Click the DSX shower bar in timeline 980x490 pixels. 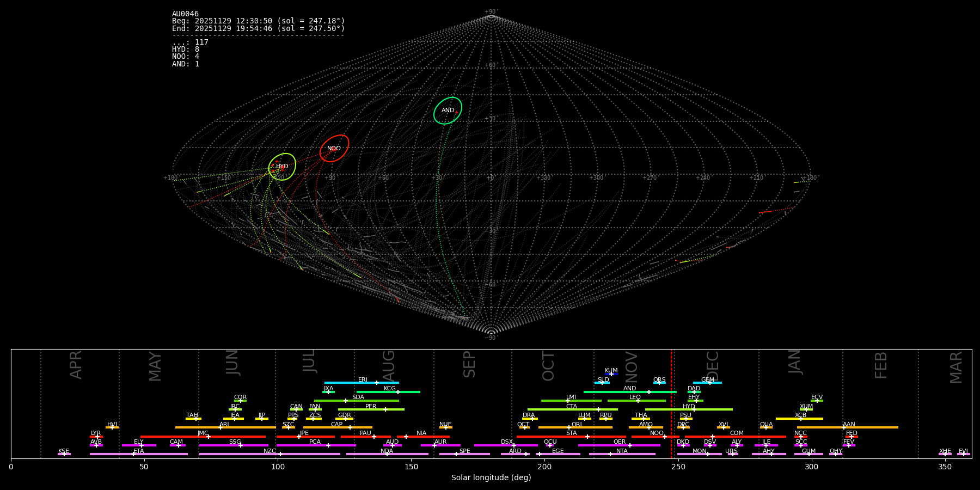(x=506, y=445)
